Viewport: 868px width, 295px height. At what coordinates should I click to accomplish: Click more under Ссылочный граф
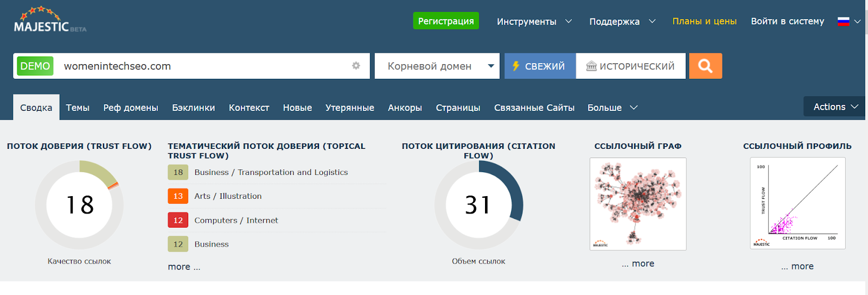coord(638,263)
